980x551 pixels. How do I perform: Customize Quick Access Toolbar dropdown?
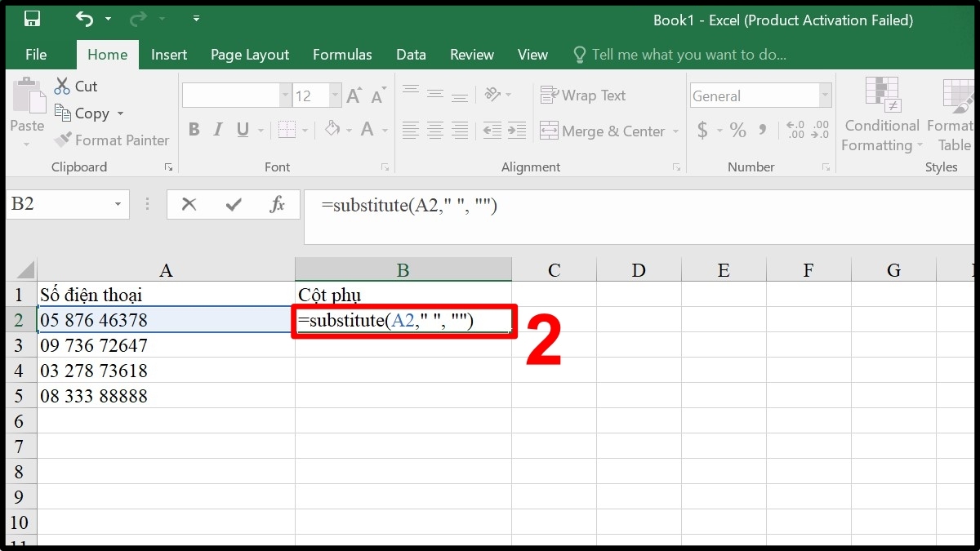tap(196, 19)
